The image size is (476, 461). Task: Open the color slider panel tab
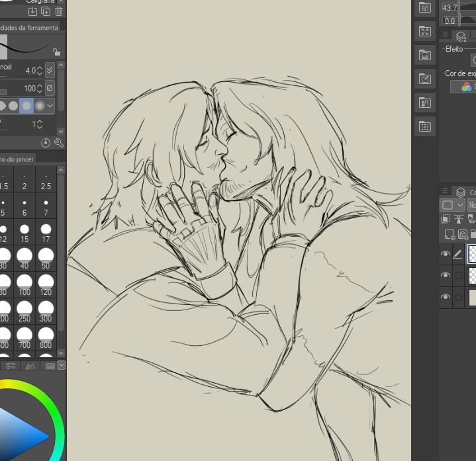click(11, 366)
